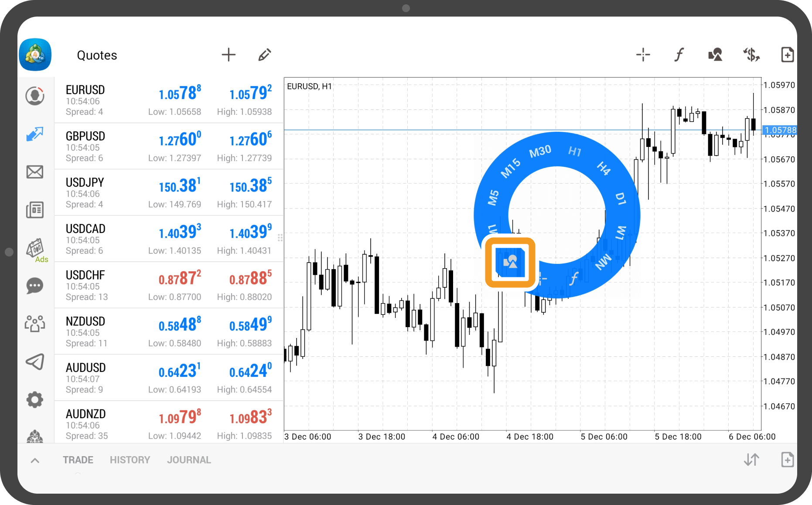812x505 pixels.
Task: Open objects shapes icon in top toolbar
Action: pos(715,55)
